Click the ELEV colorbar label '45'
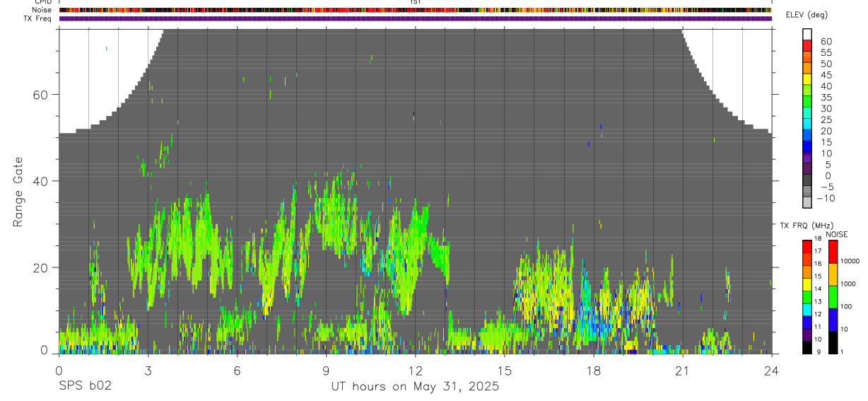This screenshot has width=868, height=401. pyautogui.click(x=826, y=75)
